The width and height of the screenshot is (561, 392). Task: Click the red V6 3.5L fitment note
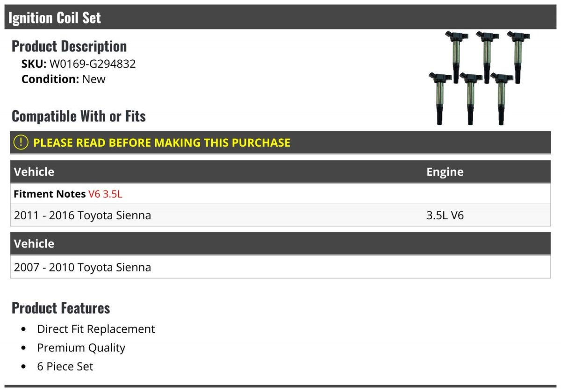click(105, 194)
